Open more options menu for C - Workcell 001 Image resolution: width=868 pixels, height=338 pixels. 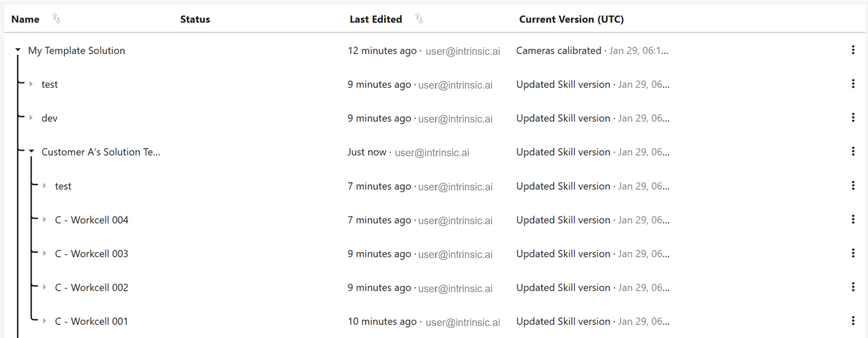coord(853,321)
